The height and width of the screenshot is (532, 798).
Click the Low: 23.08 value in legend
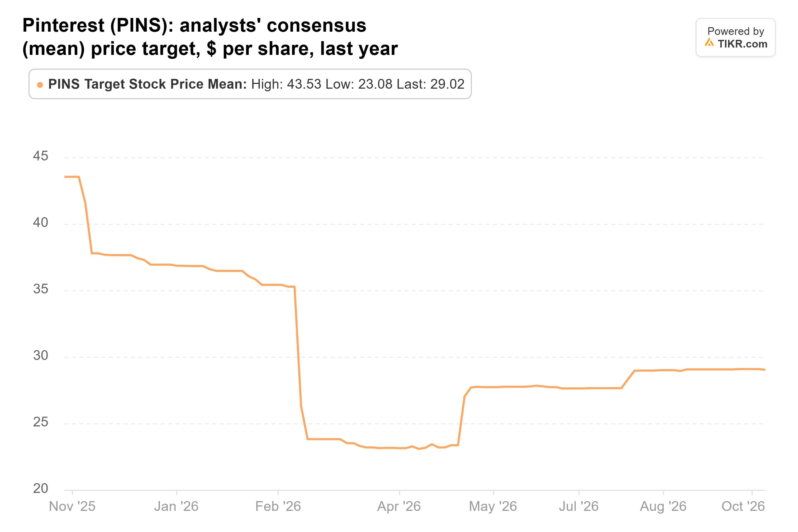click(x=359, y=84)
